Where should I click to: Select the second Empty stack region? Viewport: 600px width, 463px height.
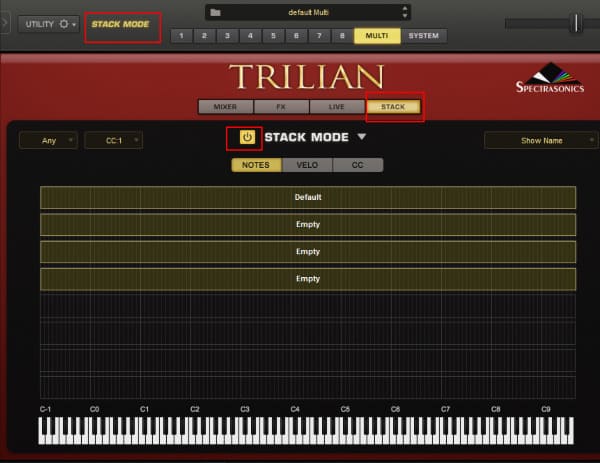click(308, 252)
